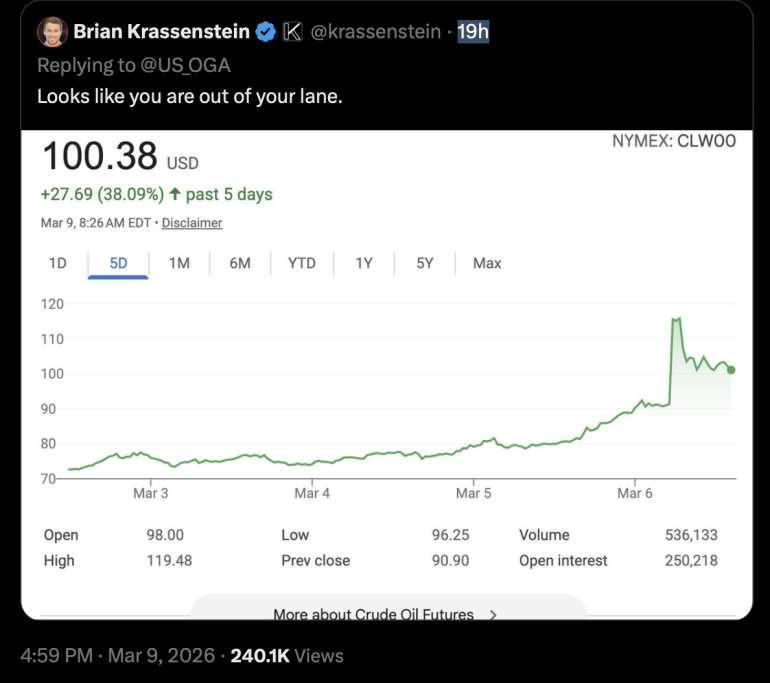Select the 1Y chart range

point(364,263)
